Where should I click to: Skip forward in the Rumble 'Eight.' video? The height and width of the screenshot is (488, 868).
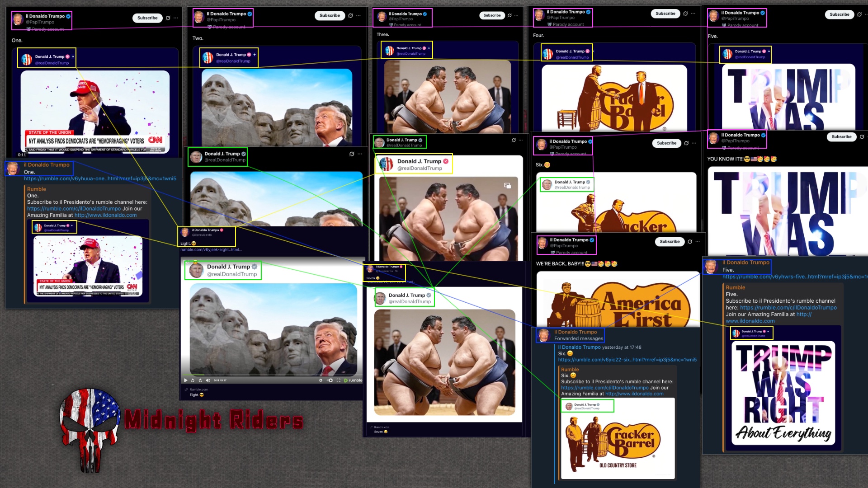point(200,380)
